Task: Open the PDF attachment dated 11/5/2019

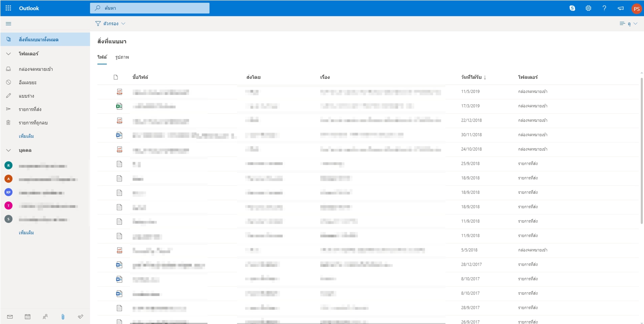Action: (119, 92)
